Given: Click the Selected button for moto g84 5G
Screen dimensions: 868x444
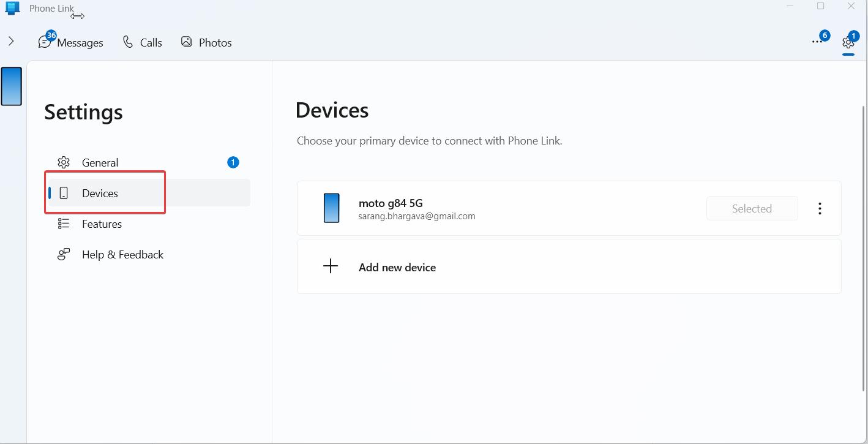Looking at the screenshot, I should (x=752, y=208).
